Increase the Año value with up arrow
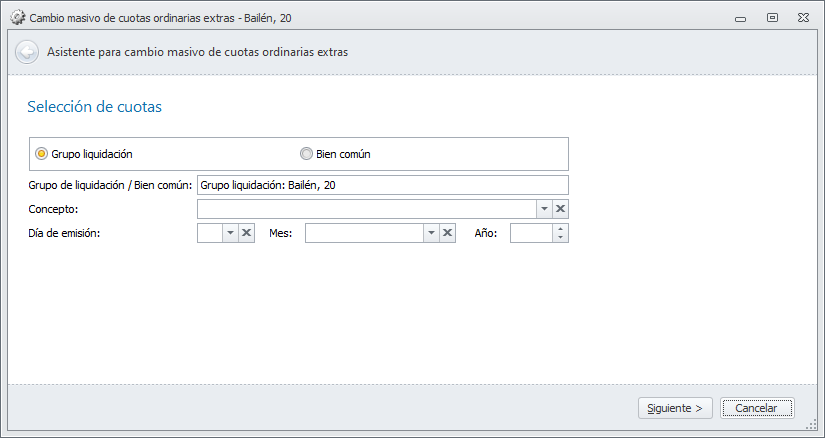This screenshot has width=825, height=438. 560,228
